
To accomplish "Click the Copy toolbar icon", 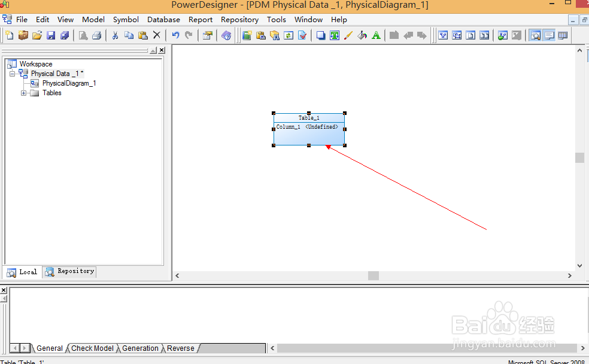I will coord(129,35).
